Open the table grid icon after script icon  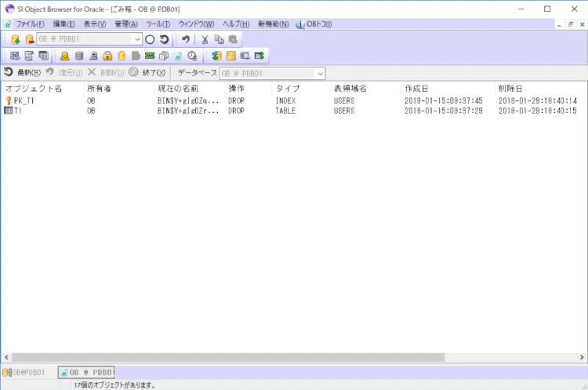[x=43, y=56]
